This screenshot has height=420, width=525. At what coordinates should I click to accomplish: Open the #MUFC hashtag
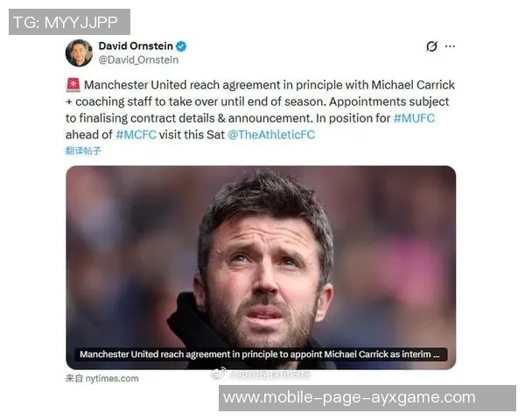point(414,118)
